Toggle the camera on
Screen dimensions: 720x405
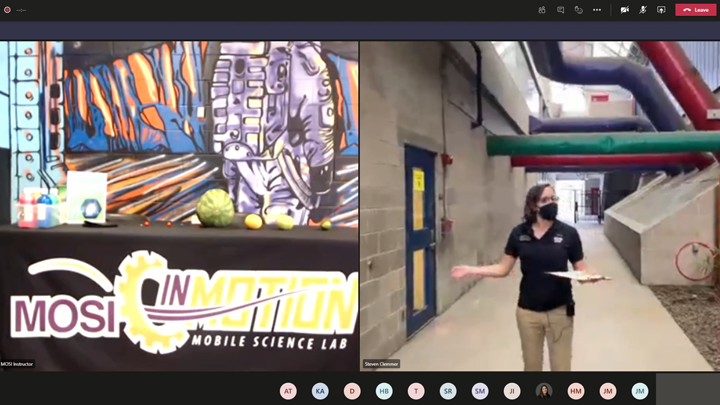(624, 10)
